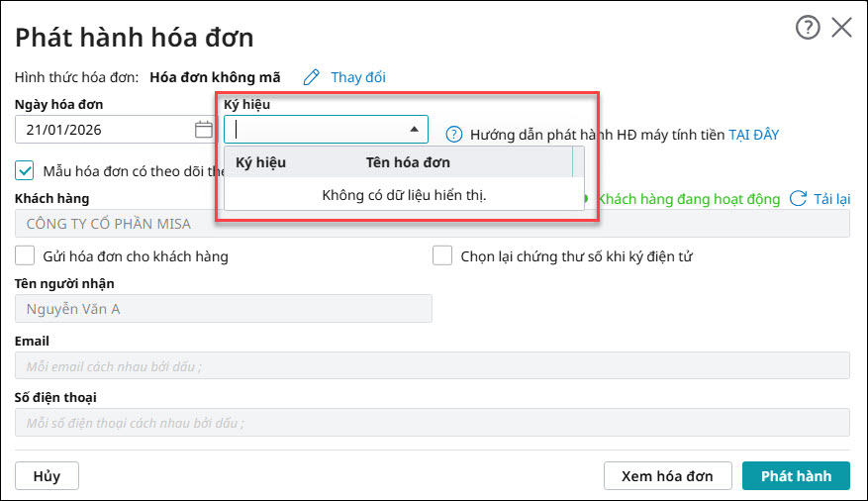The image size is (868, 501).
Task: Click the Tải lại refresh icon
Action: click(798, 199)
